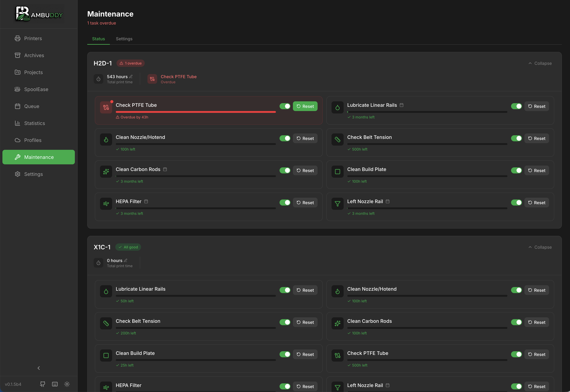Open the GitHub icon in sidebar footer

coord(43,384)
